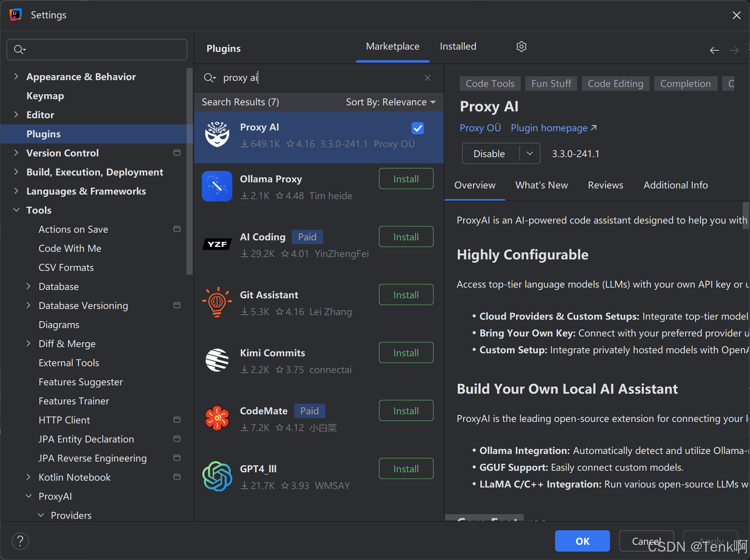This screenshot has width=750, height=560.
Task: Click the plugins settings gear icon
Action: coord(521,47)
